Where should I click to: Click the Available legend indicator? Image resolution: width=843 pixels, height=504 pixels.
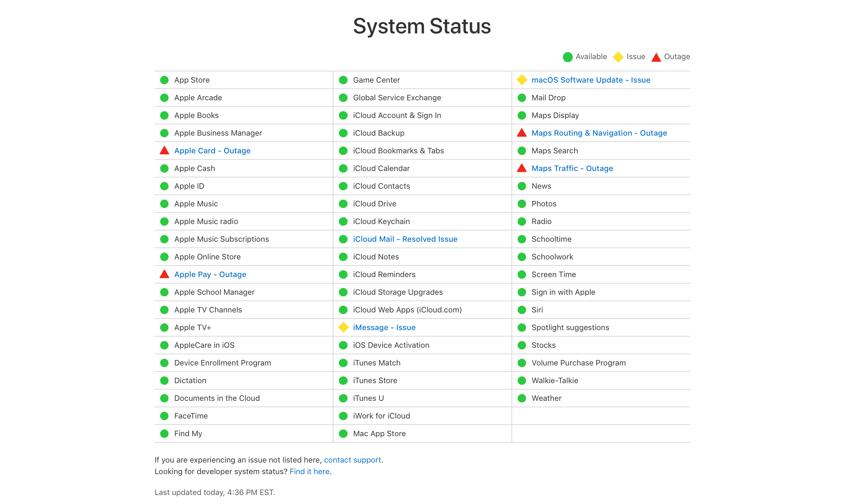(x=567, y=57)
